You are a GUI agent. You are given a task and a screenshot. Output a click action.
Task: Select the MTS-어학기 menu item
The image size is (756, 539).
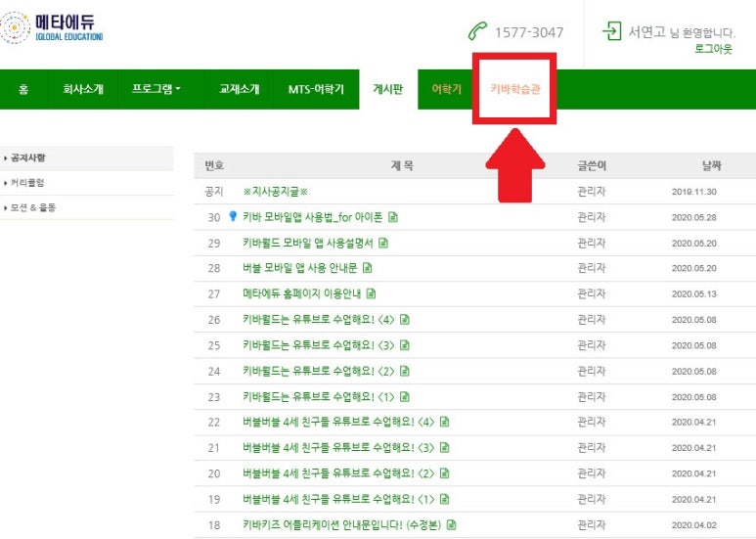(x=316, y=89)
